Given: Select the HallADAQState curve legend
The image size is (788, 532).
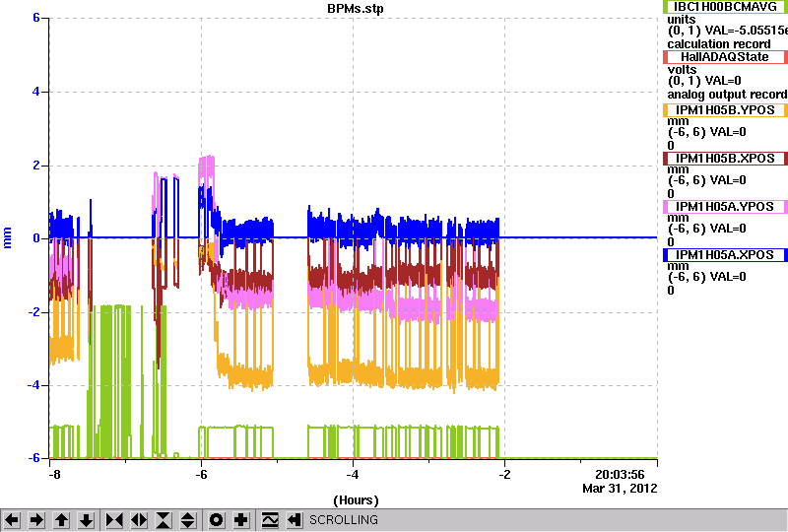Looking at the screenshot, I should click(725, 57).
